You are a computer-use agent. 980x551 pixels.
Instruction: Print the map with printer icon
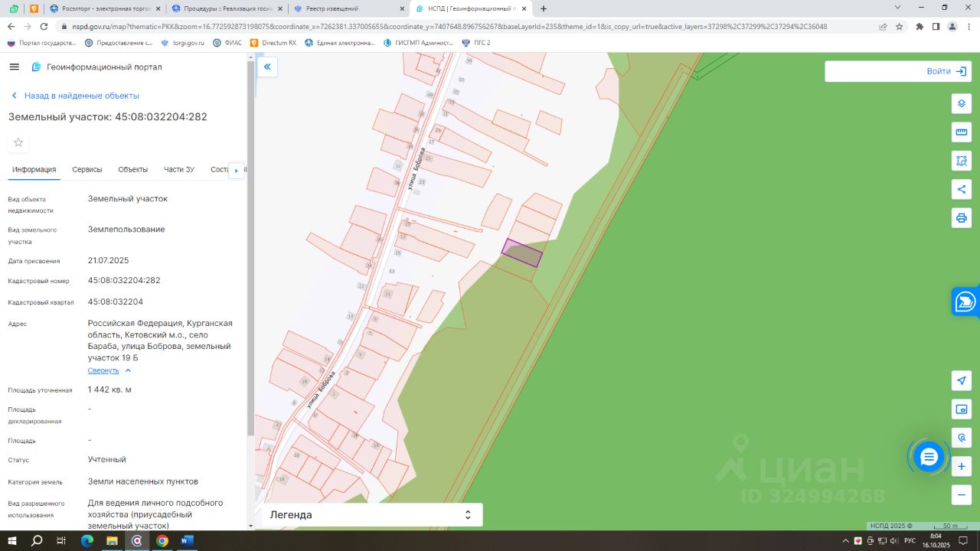pyautogui.click(x=962, y=218)
